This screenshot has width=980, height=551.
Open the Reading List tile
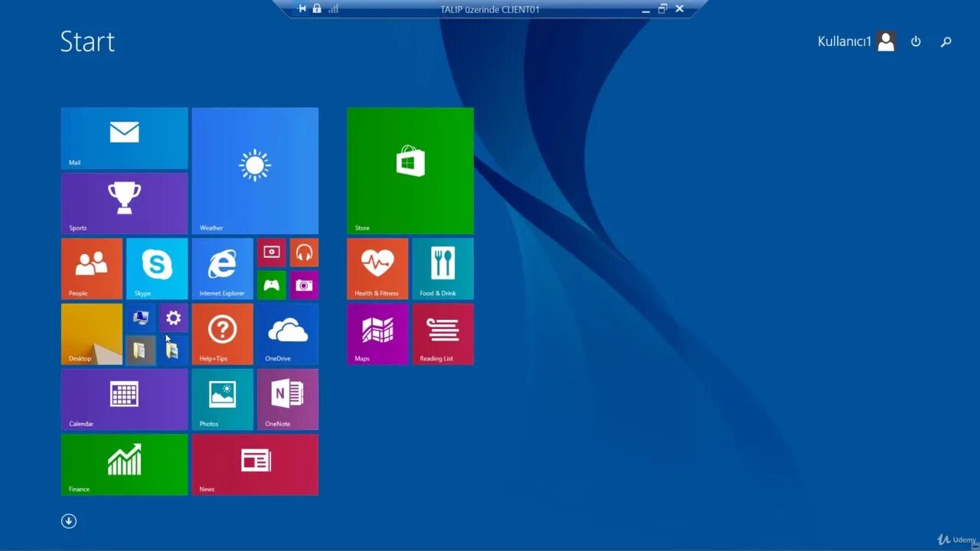pos(443,334)
